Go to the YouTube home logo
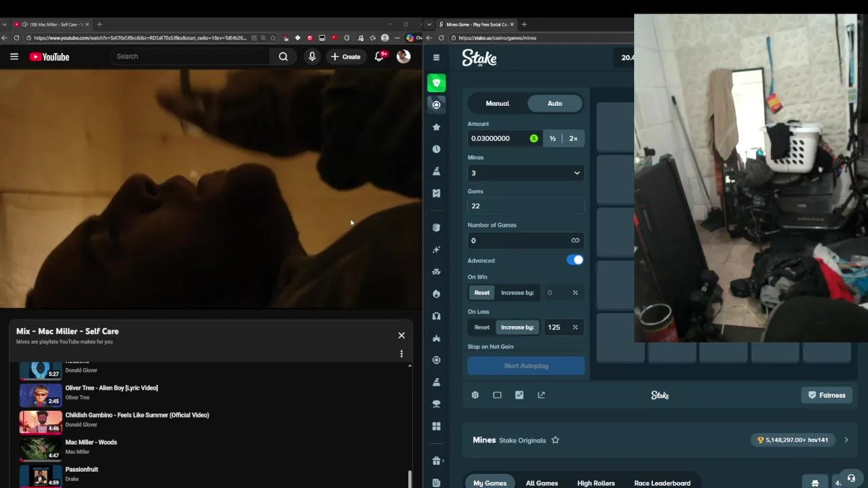Screen dimensions: 868x488 (50, 57)
